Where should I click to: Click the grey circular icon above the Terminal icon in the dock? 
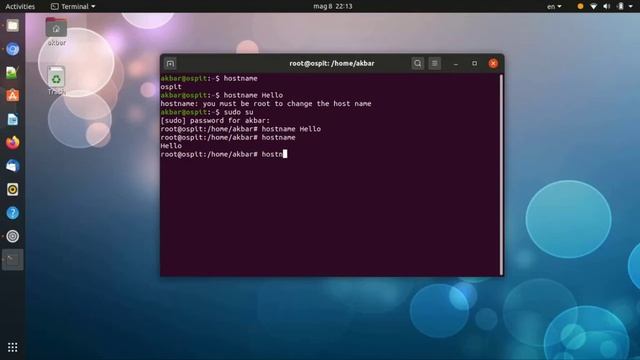click(13, 236)
